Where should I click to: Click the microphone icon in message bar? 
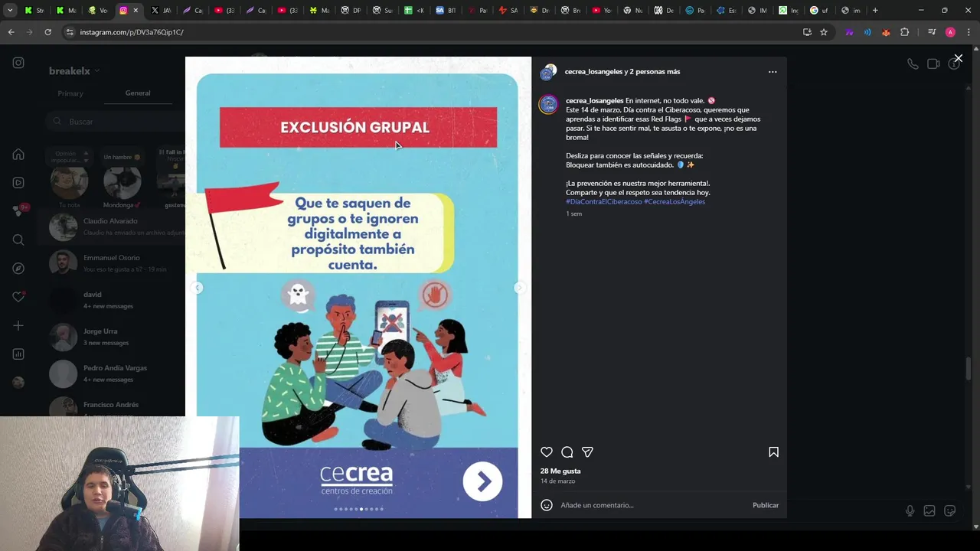click(x=910, y=511)
